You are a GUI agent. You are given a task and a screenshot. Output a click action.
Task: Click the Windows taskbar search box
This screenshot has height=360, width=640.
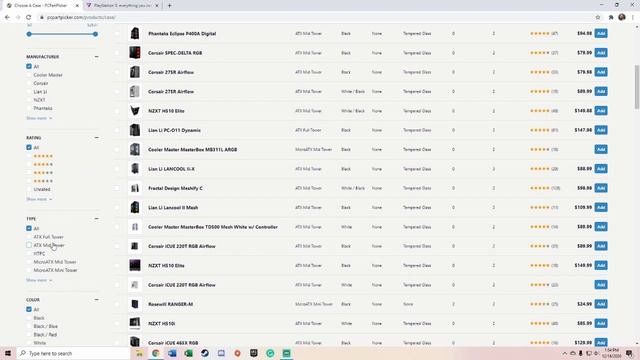pos(73,353)
